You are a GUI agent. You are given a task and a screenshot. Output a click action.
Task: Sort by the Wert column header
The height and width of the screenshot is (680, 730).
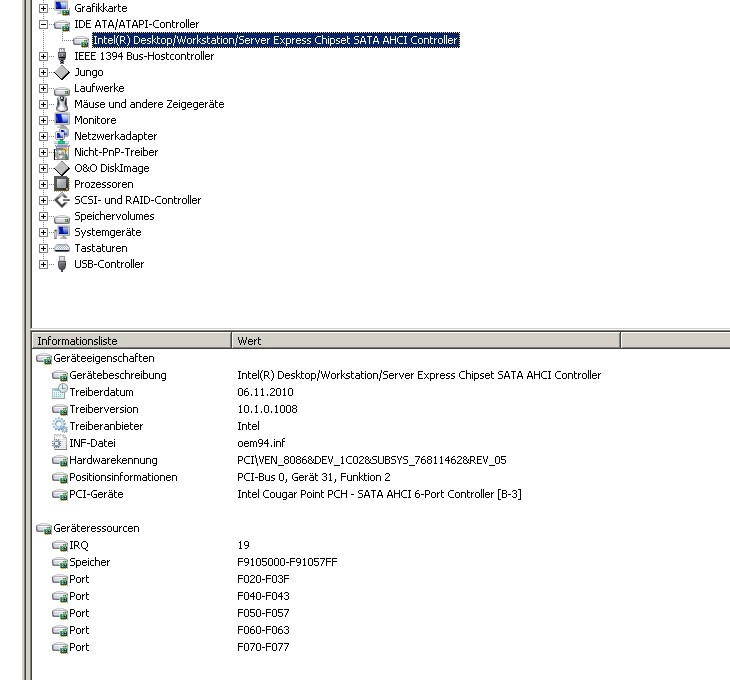point(426,341)
